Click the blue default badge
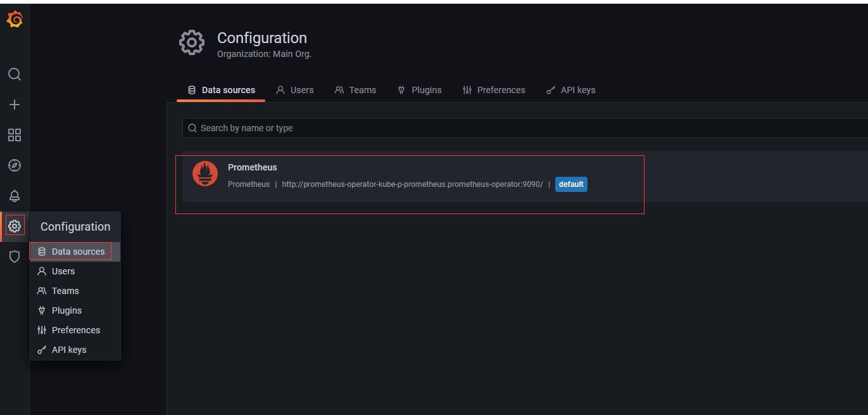The height and width of the screenshot is (415, 868). (571, 184)
